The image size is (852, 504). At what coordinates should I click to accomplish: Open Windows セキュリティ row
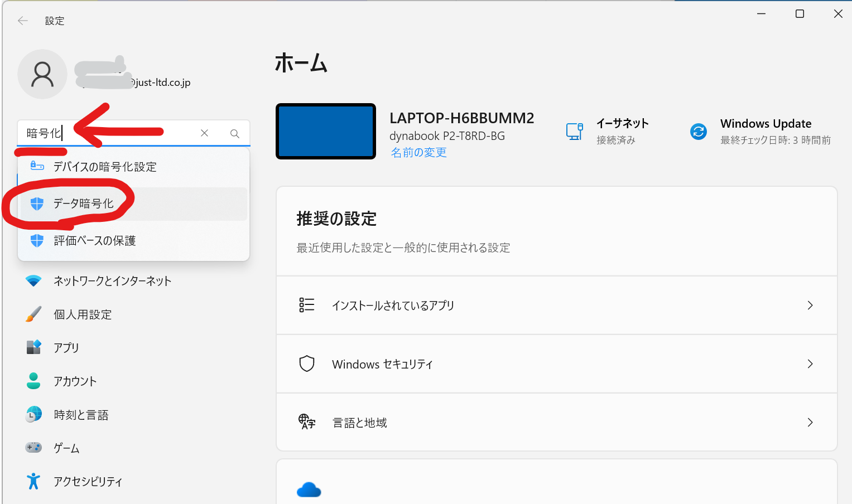pos(557,364)
